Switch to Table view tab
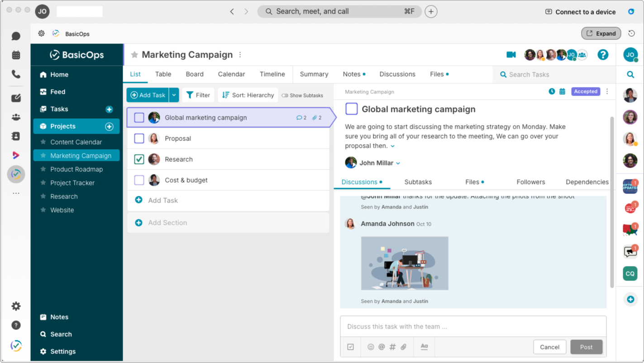Viewport: 644px width, 363px height. click(x=163, y=74)
